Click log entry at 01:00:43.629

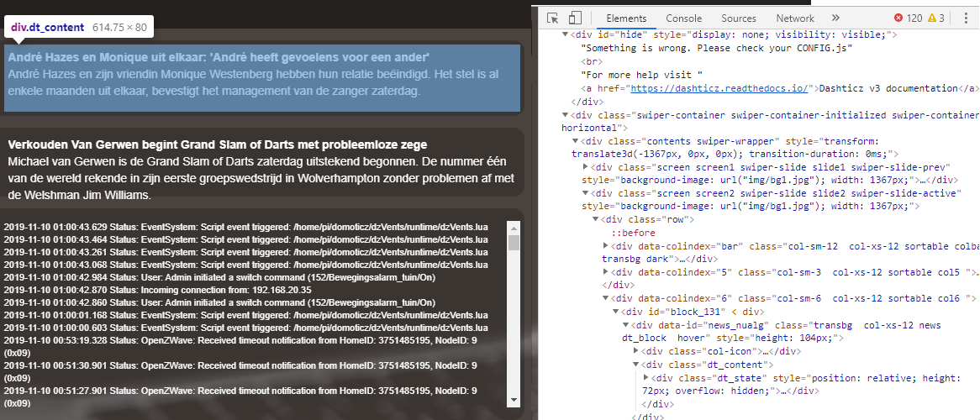tap(246, 226)
